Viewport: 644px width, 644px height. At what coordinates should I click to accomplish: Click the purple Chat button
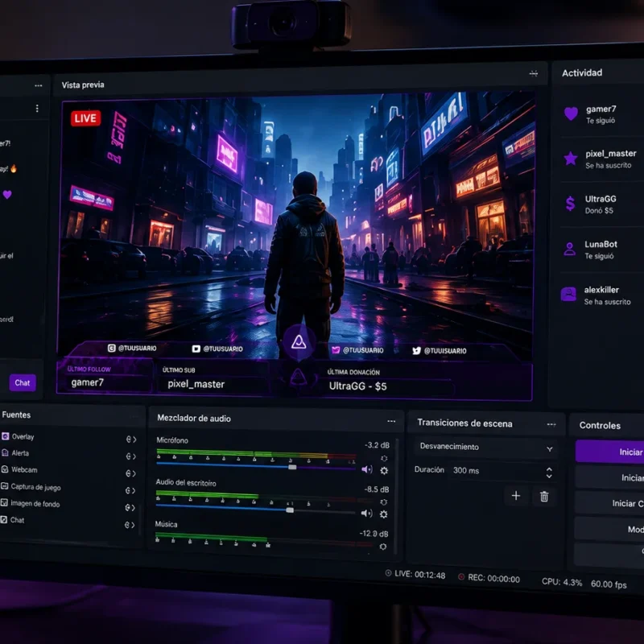23,383
